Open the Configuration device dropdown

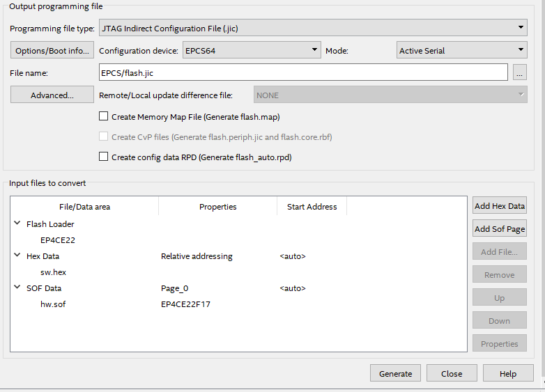point(251,50)
